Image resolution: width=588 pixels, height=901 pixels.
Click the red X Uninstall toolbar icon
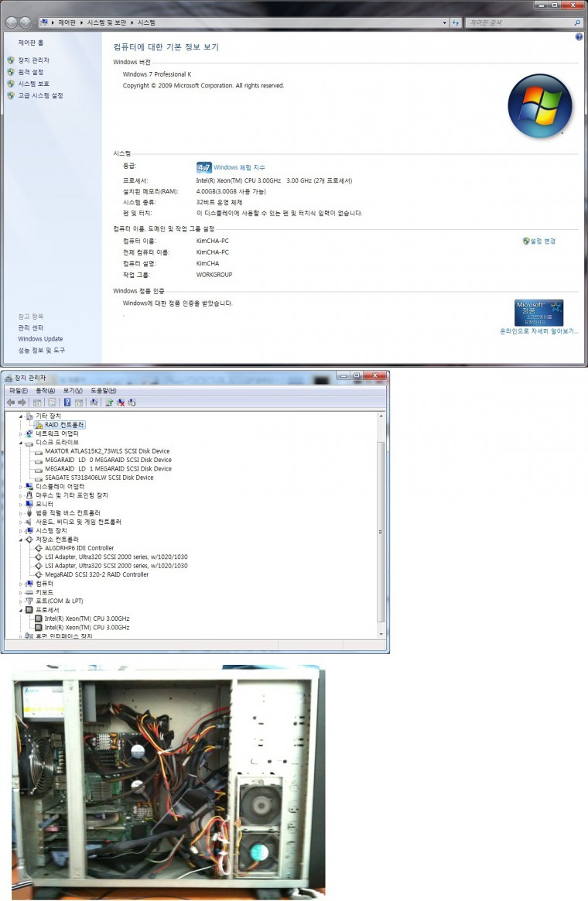[121, 403]
